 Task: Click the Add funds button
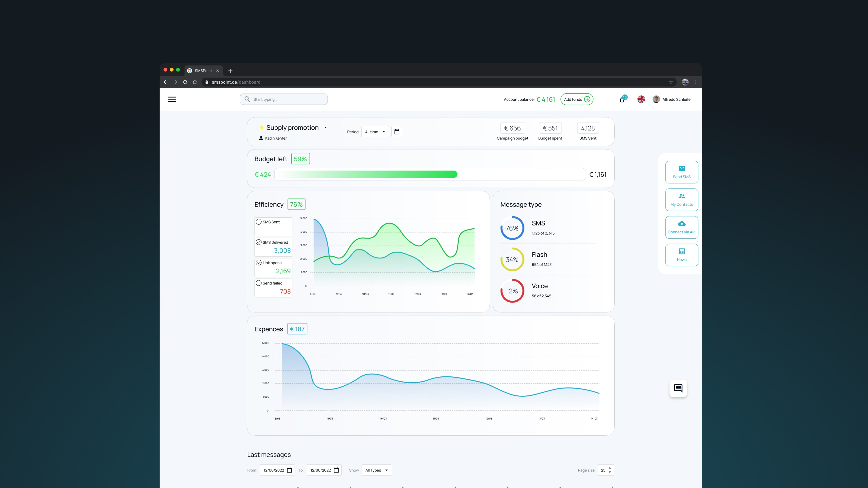pos(577,99)
